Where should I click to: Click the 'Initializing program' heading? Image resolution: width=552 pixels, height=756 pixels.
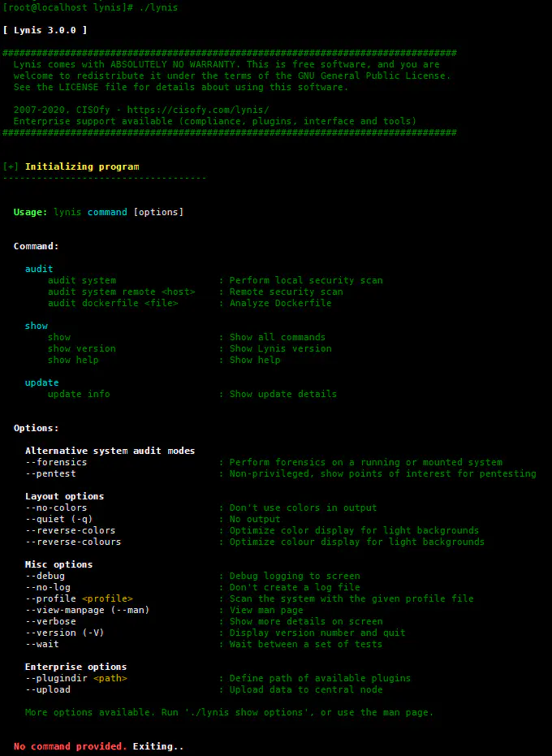click(x=82, y=166)
